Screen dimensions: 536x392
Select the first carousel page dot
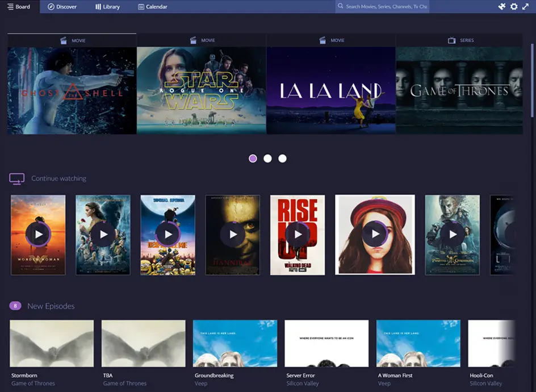(253, 159)
